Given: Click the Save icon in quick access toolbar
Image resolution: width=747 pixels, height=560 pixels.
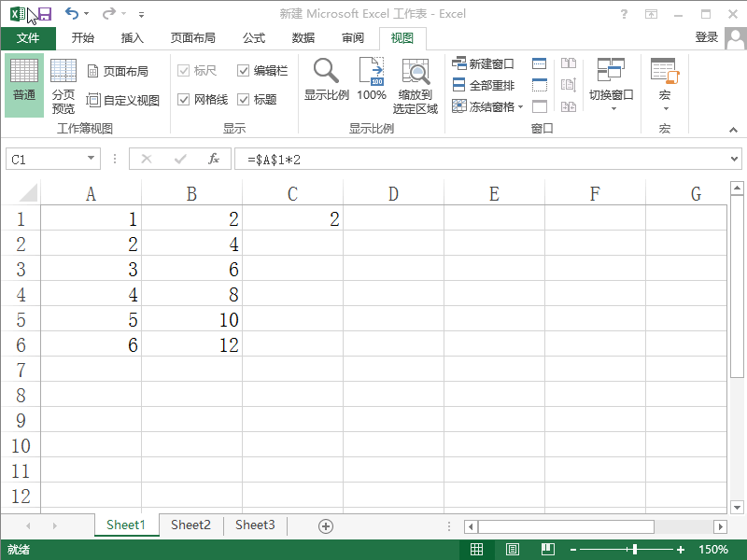Looking at the screenshot, I should (x=44, y=14).
